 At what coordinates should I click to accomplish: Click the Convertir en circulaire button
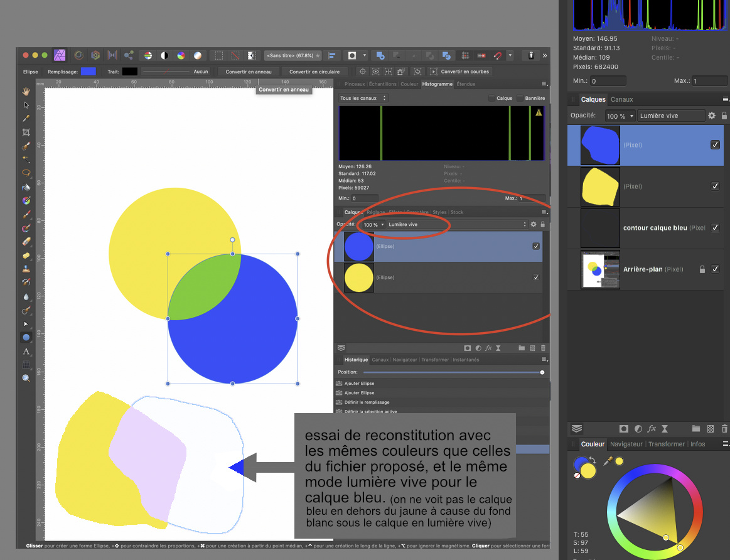314,72
